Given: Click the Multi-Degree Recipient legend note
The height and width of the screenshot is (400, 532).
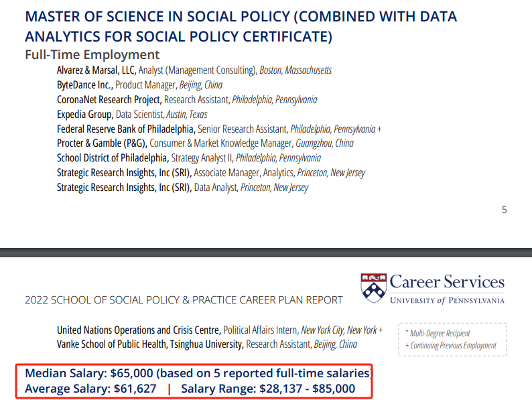Looking at the screenshot, I should [x=438, y=333].
